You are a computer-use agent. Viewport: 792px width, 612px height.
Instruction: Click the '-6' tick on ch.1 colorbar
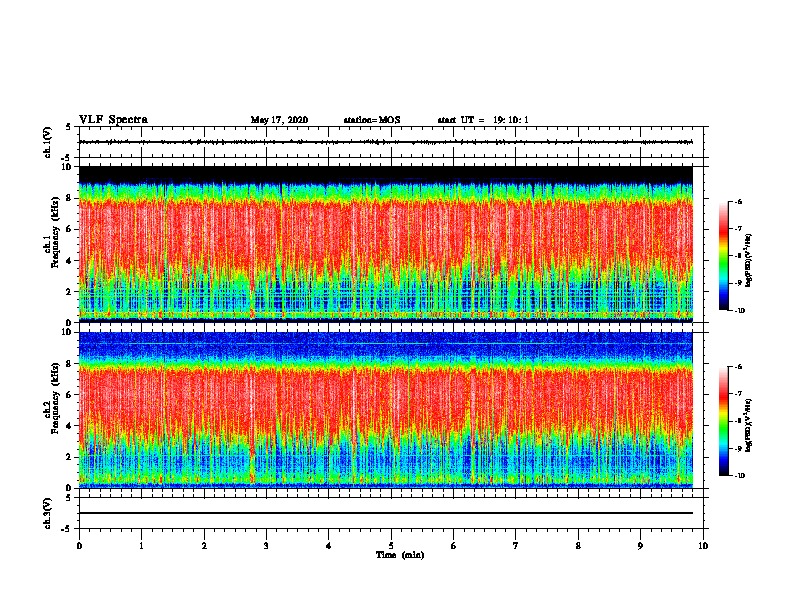738,202
